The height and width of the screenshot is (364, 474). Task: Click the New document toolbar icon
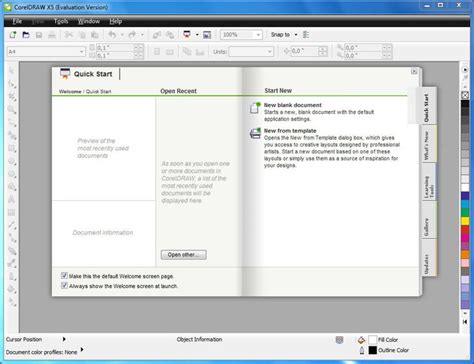click(13, 35)
